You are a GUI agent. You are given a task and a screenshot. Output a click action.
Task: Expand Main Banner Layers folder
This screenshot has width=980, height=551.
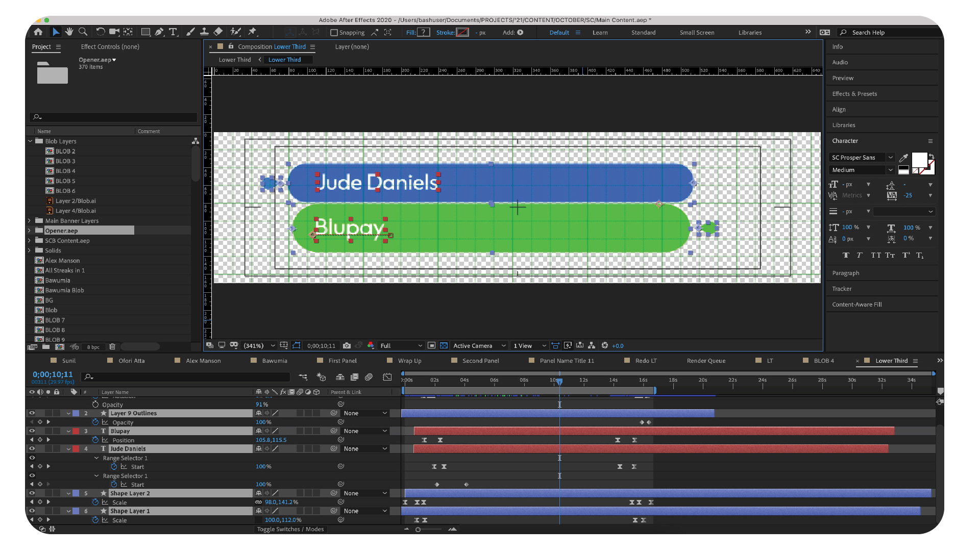[30, 221]
